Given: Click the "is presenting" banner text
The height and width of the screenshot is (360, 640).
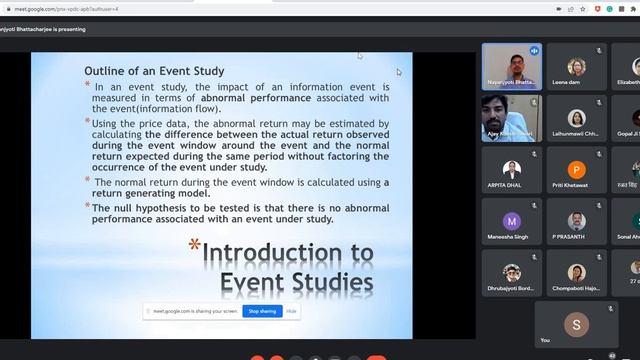Looking at the screenshot, I should 43,29.
